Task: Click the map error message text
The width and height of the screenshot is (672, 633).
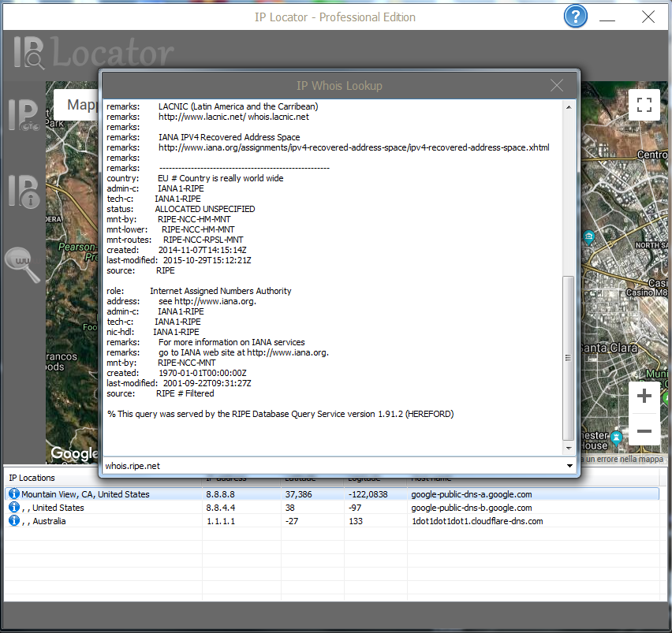Action: pyautogui.click(x=623, y=459)
